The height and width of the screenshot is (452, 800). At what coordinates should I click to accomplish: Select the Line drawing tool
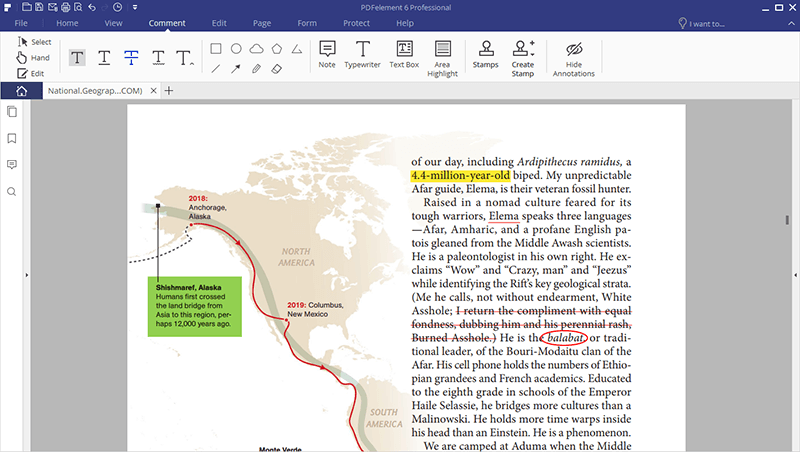click(216, 68)
